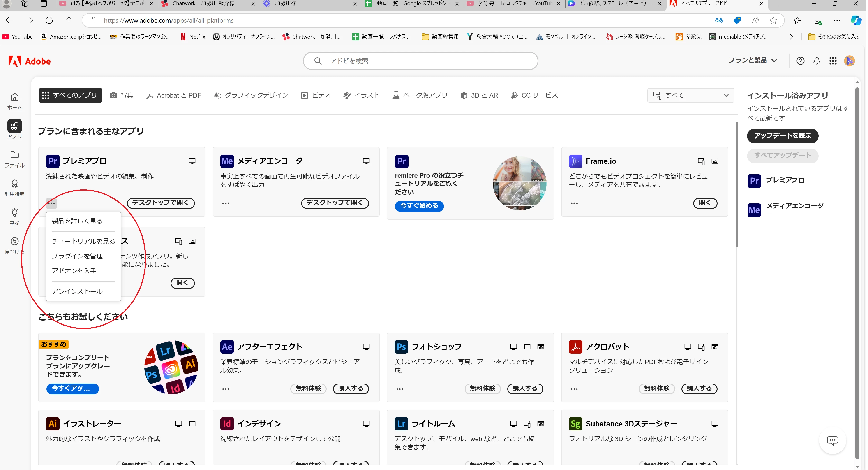
Task: Choose プラグインを管理 in the context menu
Action: pyautogui.click(x=77, y=256)
